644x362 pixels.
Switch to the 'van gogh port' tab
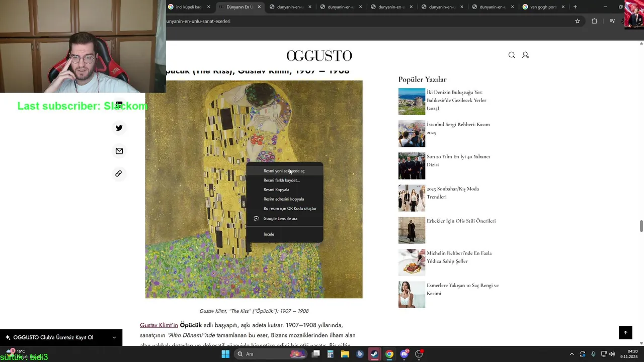[543, 7]
